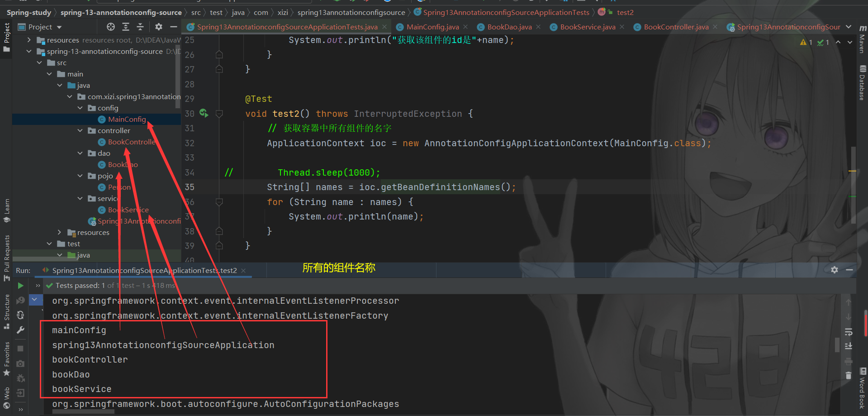868x416 pixels.
Task: Click the run test gutter icon on line 30
Action: pos(204,113)
